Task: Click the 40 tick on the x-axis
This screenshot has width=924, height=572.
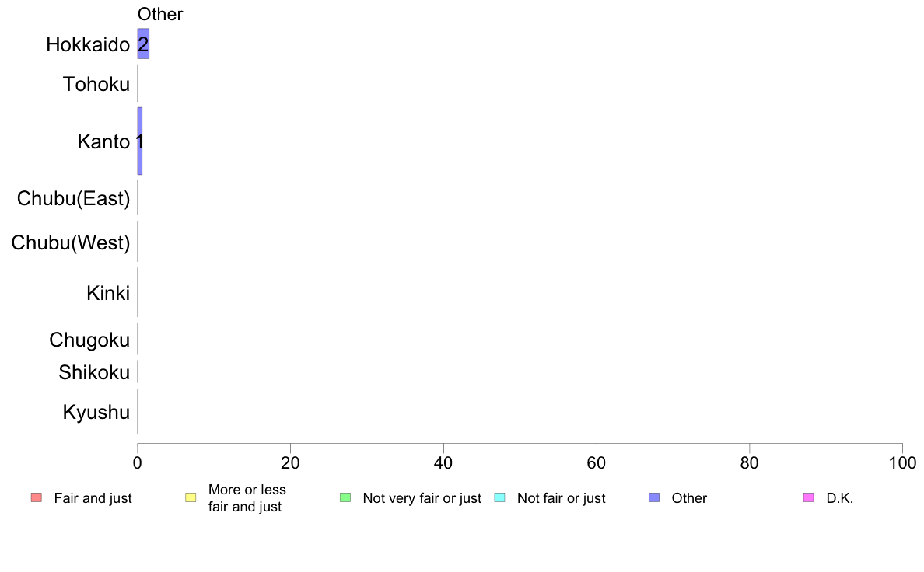Action: [x=443, y=463]
